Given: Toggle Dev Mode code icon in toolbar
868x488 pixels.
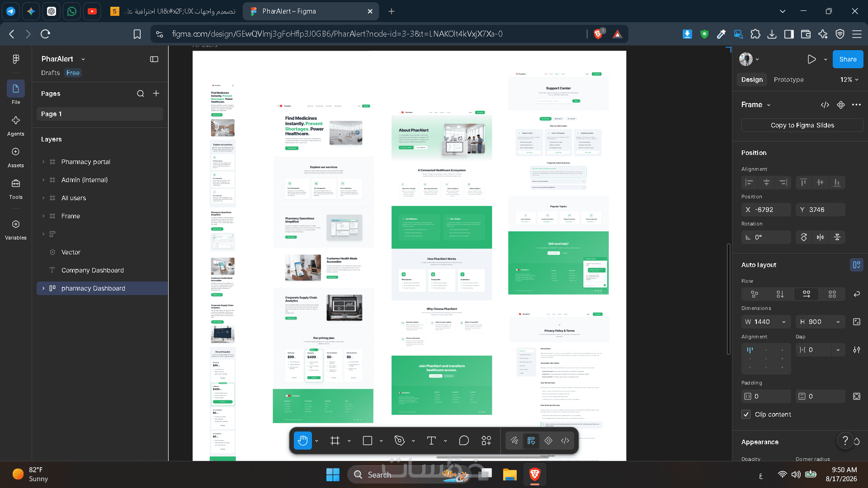Looking at the screenshot, I should (x=565, y=441).
